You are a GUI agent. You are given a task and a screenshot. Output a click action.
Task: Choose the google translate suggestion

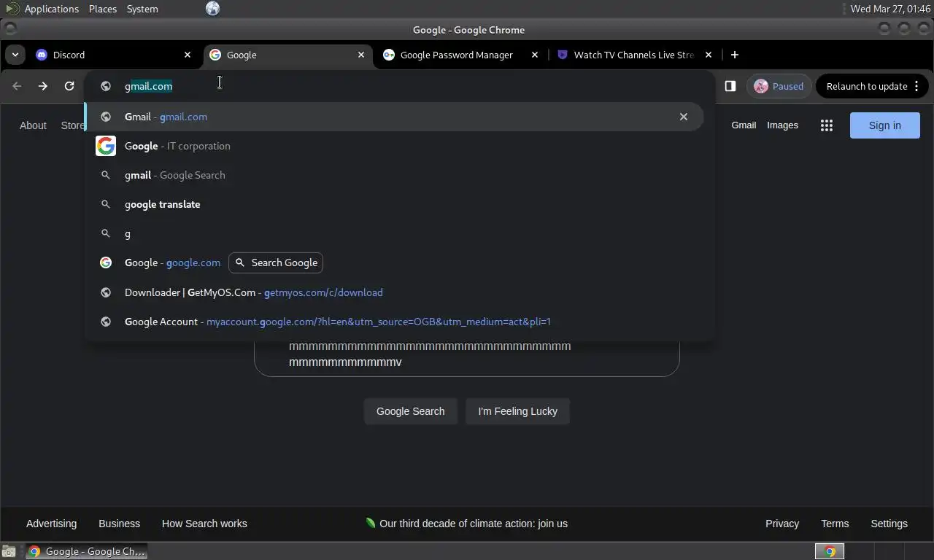tap(394, 204)
